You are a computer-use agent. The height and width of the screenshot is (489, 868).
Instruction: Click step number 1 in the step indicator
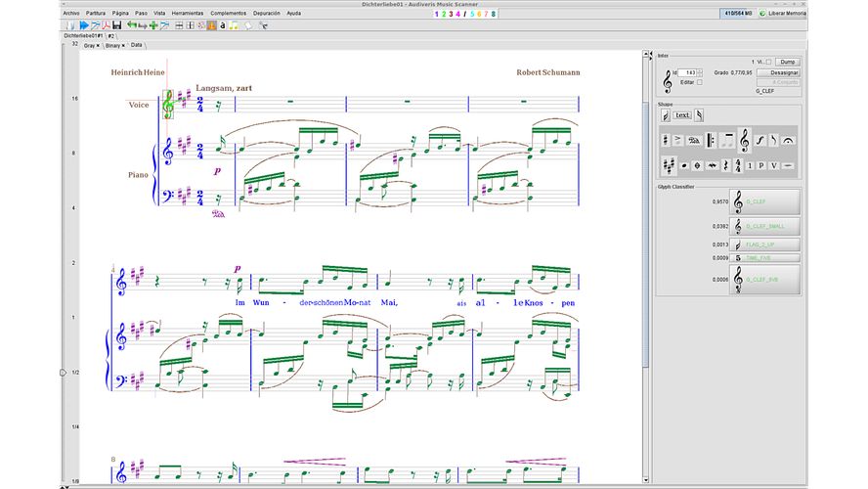[x=437, y=14]
